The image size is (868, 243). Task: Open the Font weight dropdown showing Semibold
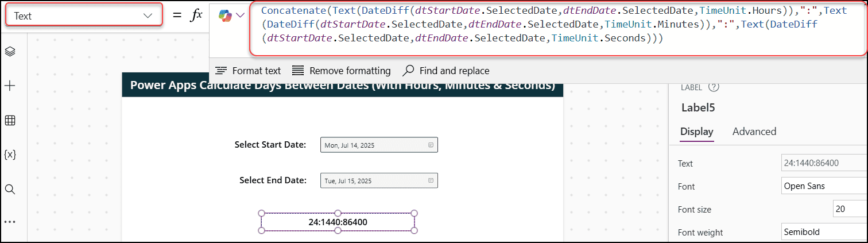click(824, 232)
